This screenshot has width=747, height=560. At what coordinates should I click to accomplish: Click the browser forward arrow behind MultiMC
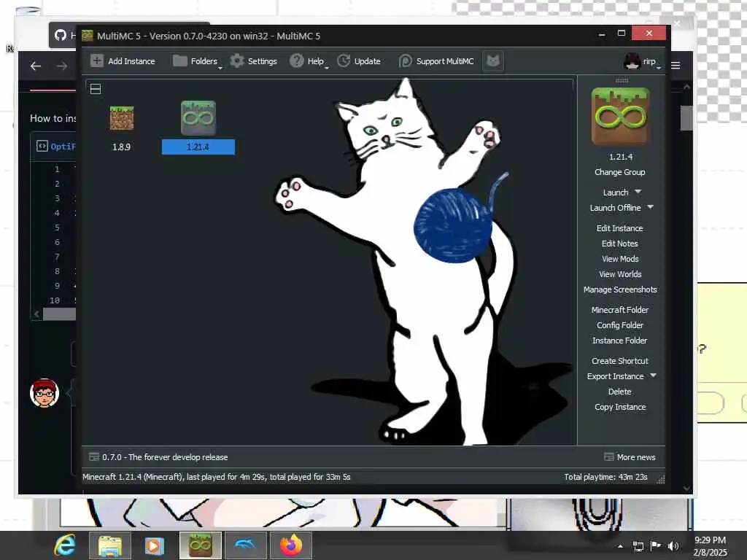(x=62, y=66)
